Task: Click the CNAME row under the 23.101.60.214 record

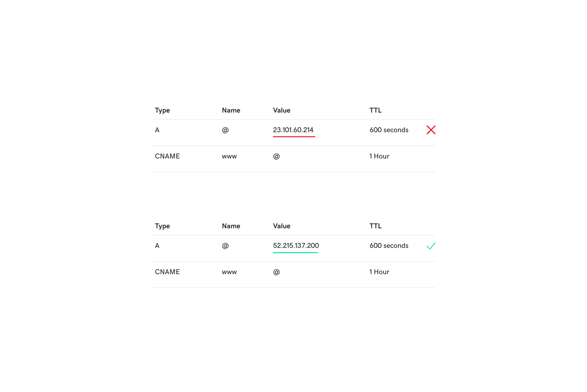Action: point(167,156)
